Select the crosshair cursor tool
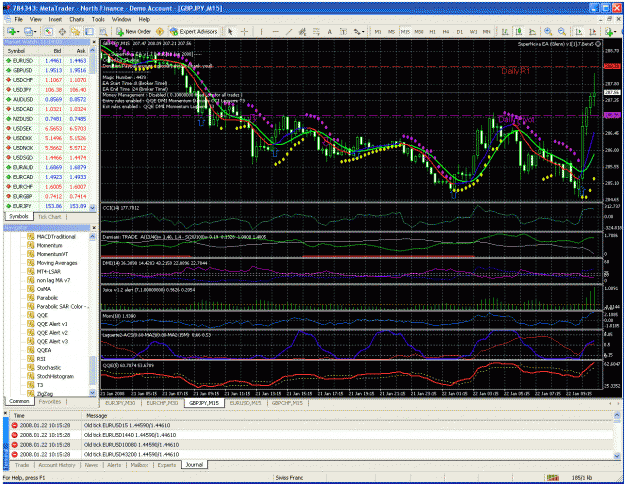 [244, 31]
